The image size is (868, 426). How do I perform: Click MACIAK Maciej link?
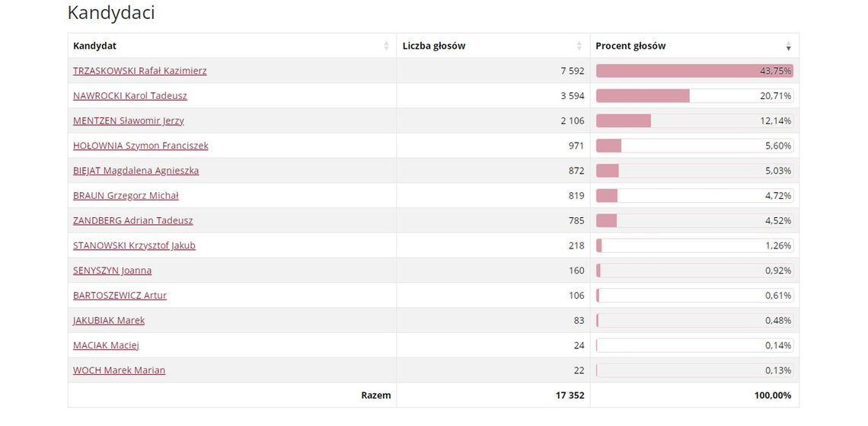pyautogui.click(x=106, y=345)
